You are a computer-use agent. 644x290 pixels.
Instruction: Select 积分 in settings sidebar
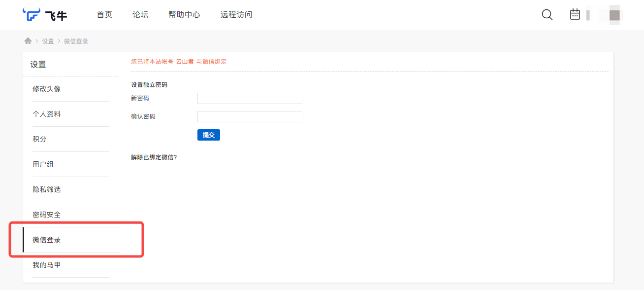click(x=39, y=139)
